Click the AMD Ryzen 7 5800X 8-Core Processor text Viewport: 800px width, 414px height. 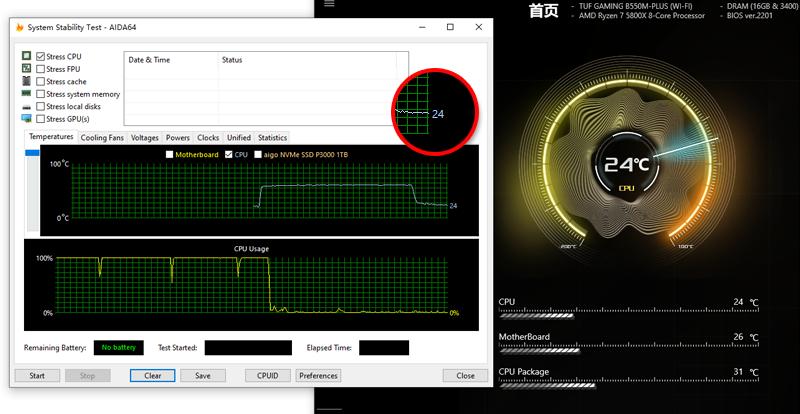[x=642, y=16]
